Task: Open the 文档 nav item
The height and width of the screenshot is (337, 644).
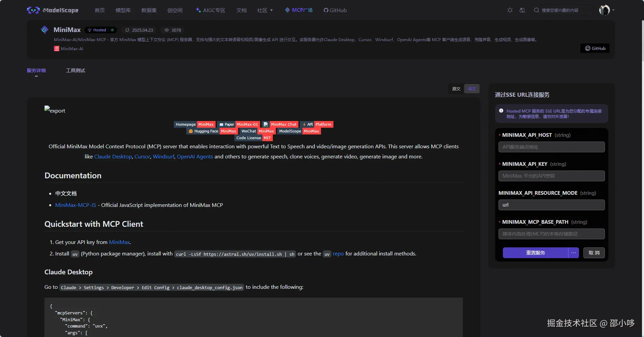Action: [x=241, y=10]
